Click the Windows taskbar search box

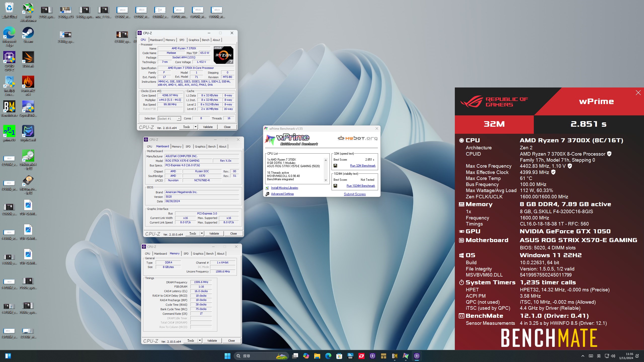262,356
